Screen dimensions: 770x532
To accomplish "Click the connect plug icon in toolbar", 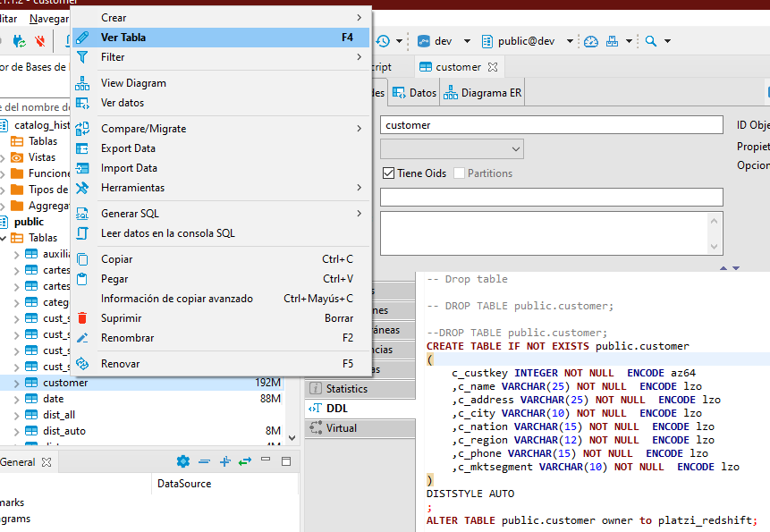I will 20,41.
